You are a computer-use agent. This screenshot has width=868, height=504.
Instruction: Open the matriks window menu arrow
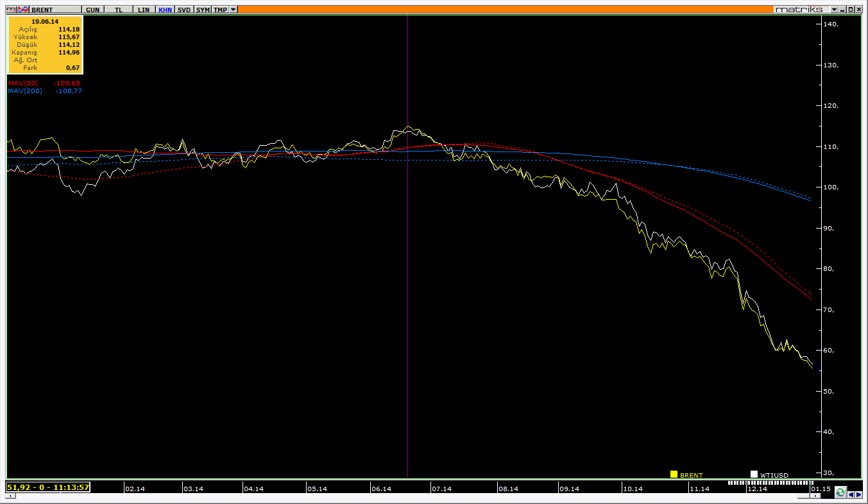pos(835,10)
